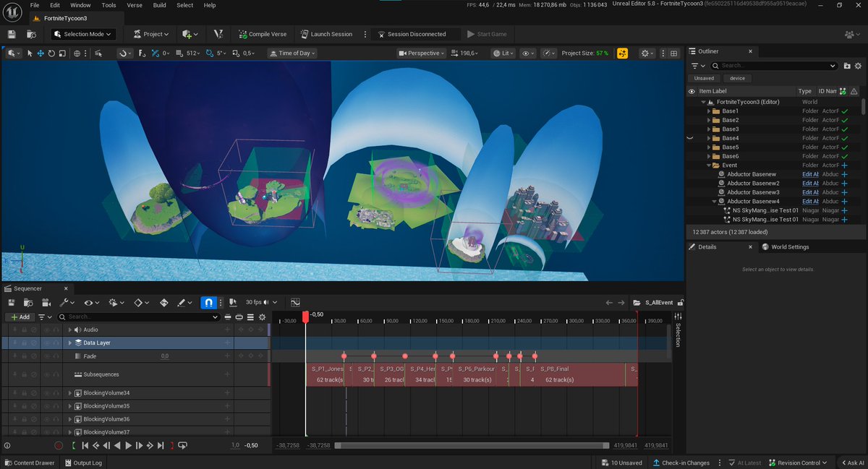The height and width of the screenshot is (469, 868).
Task: Toggle scale snapping icon
Action: 236,53
